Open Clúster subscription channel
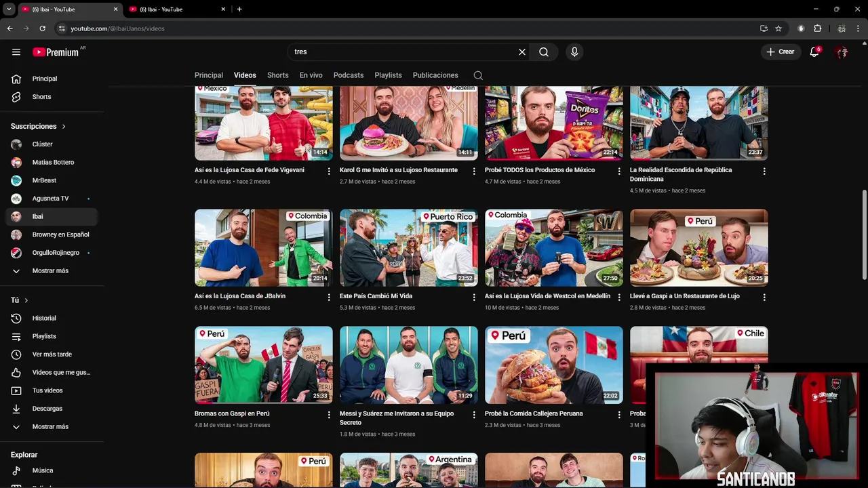The width and height of the screenshot is (868, 488). pyautogui.click(x=52, y=144)
